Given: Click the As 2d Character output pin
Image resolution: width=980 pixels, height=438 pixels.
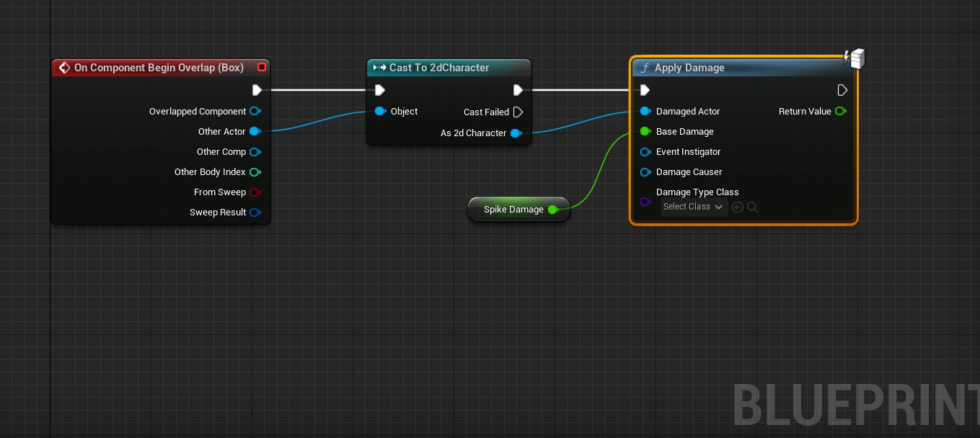Looking at the screenshot, I should pos(516,133).
